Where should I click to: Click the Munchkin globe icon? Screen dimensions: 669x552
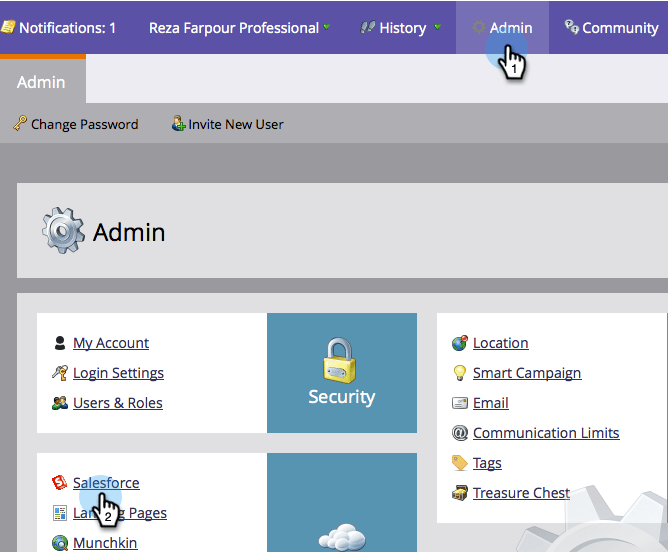pos(60,543)
